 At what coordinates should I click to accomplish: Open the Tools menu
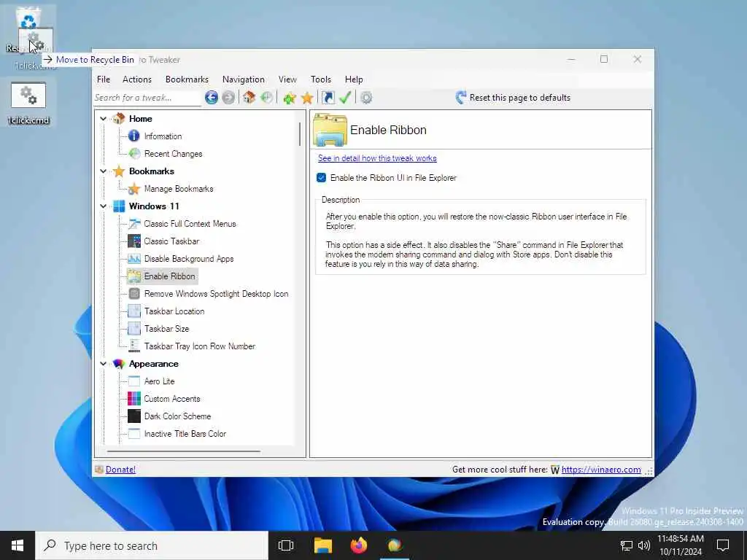point(321,79)
